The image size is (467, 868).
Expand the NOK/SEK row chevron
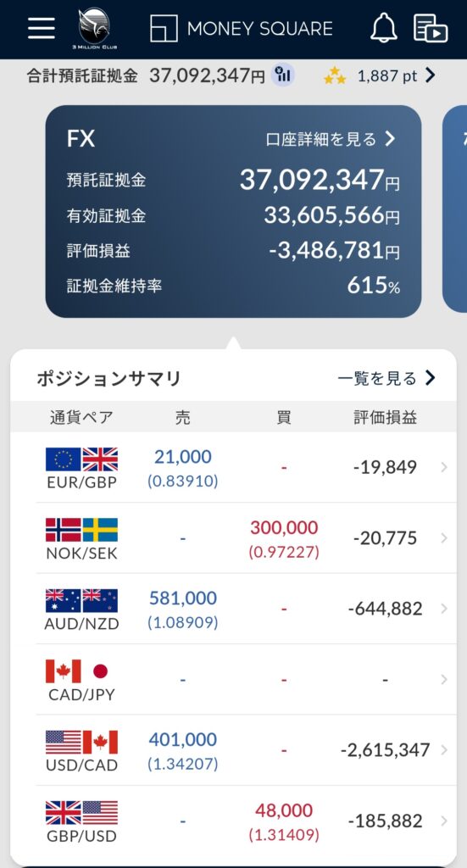(444, 538)
